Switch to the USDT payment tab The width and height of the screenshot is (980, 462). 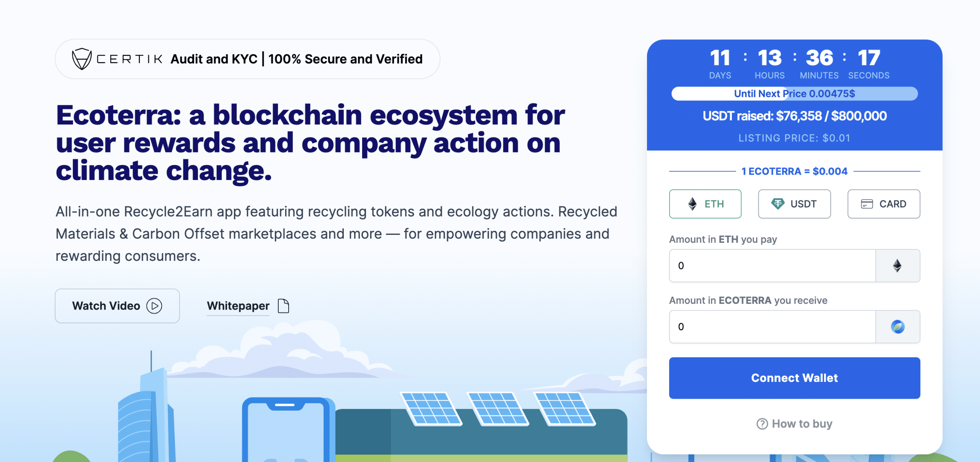coord(794,204)
